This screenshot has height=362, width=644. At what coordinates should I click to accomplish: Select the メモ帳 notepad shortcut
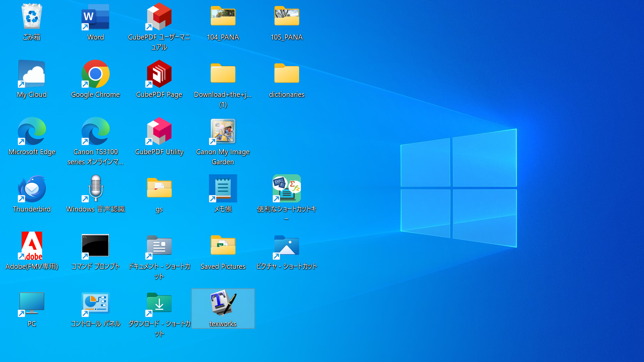(x=223, y=188)
